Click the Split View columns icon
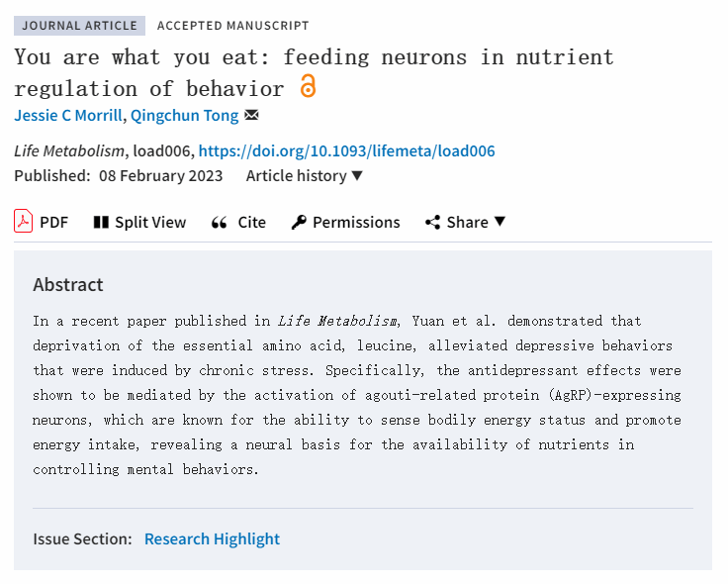728x584 pixels. click(101, 223)
